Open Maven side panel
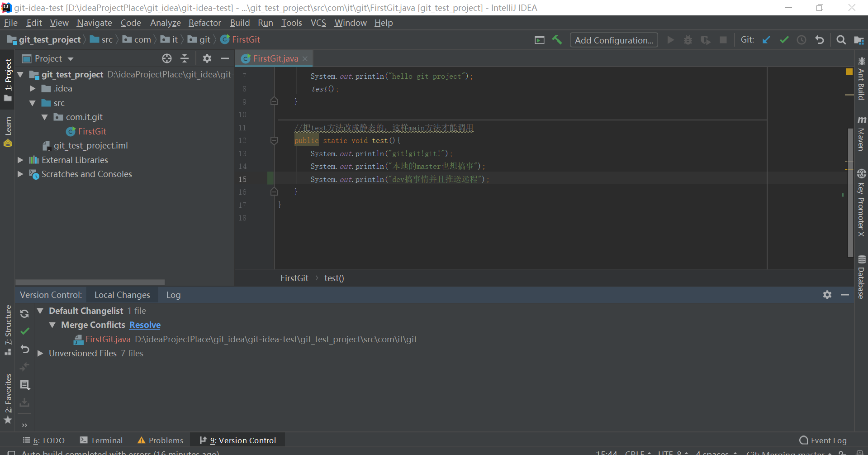 [861, 134]
